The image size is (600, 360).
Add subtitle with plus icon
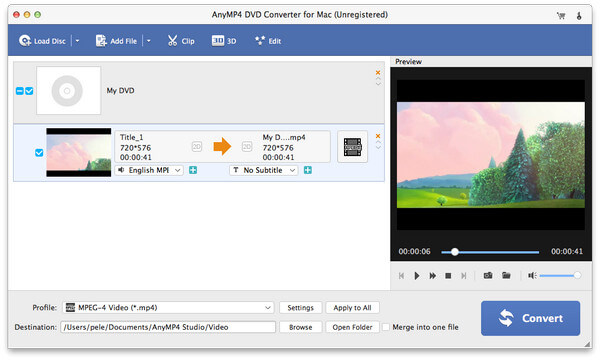pyautogui.click(x=308, y=170)
